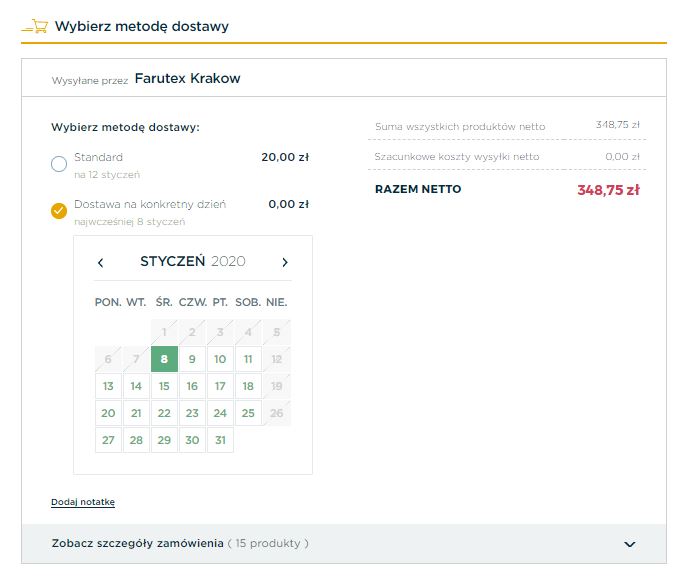Click the 20,00 zł Standard price
Viewport: 677px width, 576px height.
tap(285, 157)
